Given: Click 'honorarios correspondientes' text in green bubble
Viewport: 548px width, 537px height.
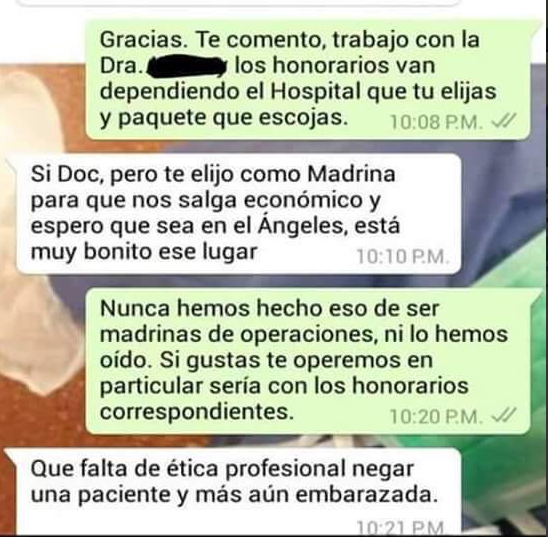Looking at the screenshot, I should point(284,399).
